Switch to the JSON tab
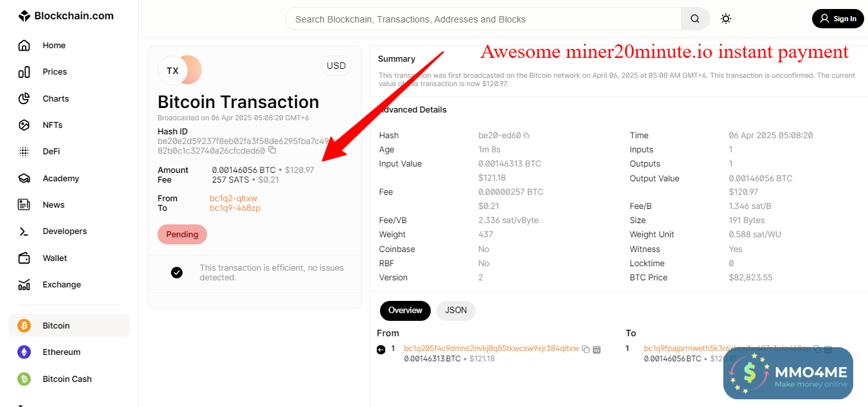 coord(456,311)
